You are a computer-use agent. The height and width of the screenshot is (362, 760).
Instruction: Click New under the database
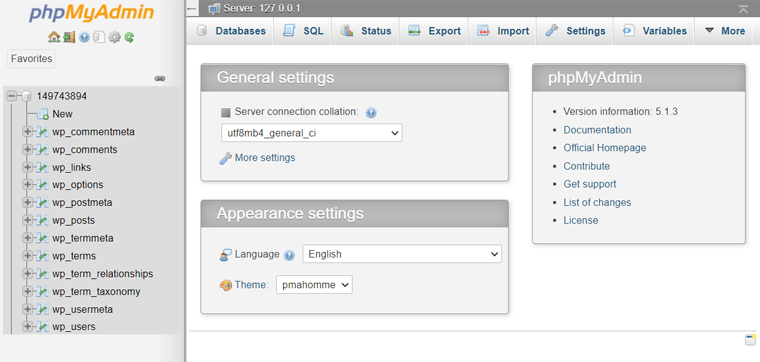click(x=63, y=114)
